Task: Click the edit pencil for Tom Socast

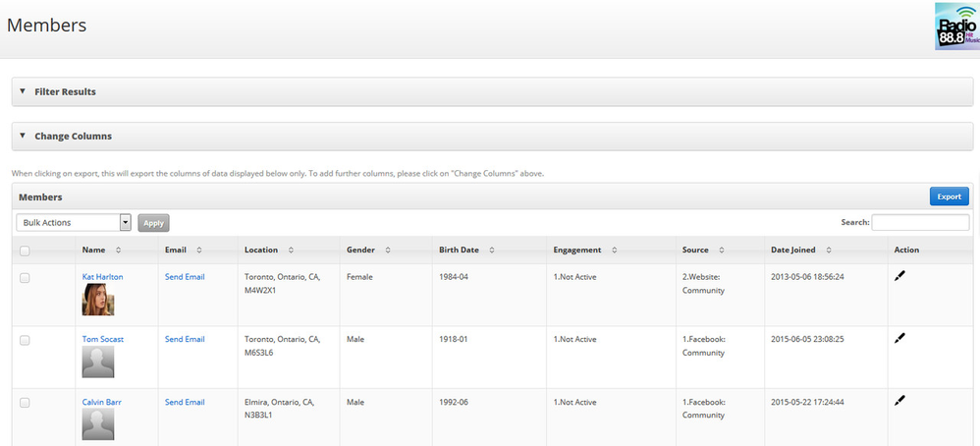Action: [x=899, y=338]
